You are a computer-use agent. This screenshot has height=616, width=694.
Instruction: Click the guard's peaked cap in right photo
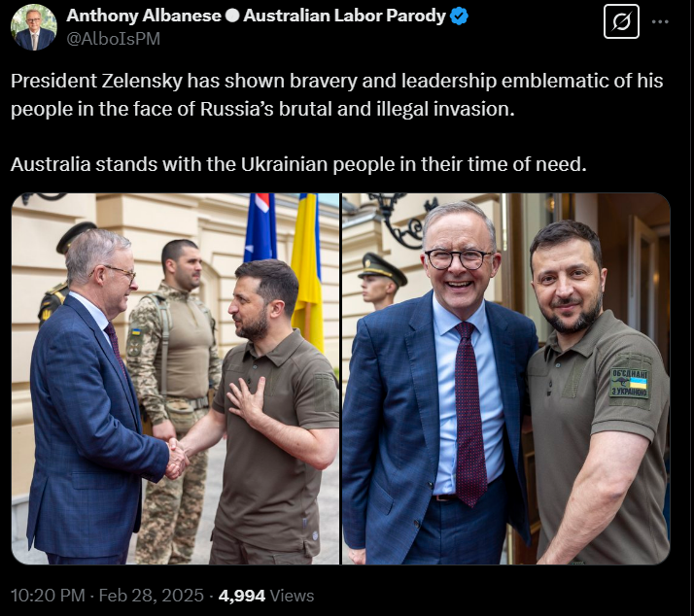click(382, 268)
